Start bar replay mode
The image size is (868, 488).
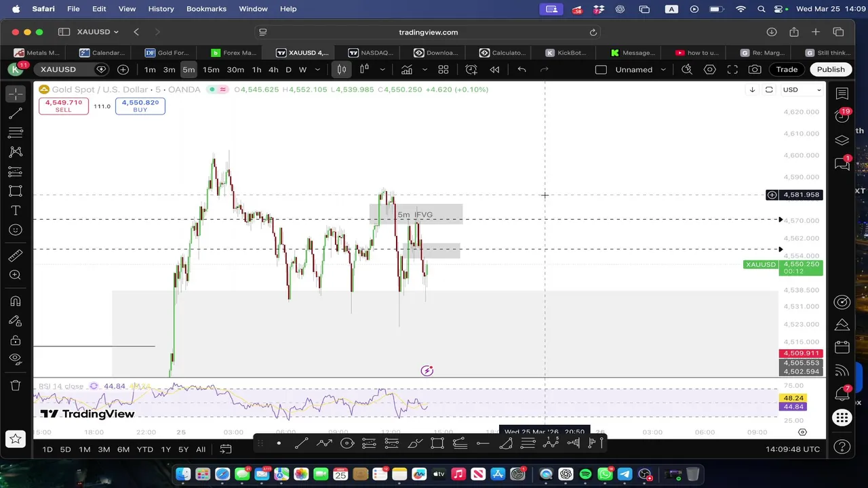tap(495, 69)
